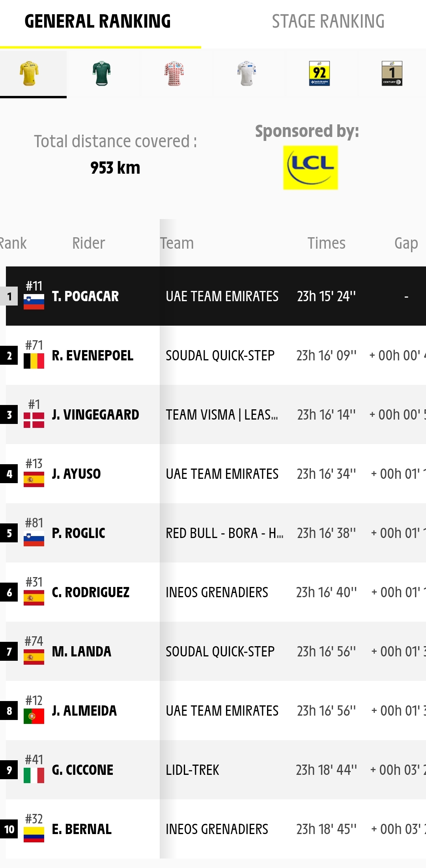Click the Gap column header
This screenshot has width=426, height=868.
tap(406, 243)
